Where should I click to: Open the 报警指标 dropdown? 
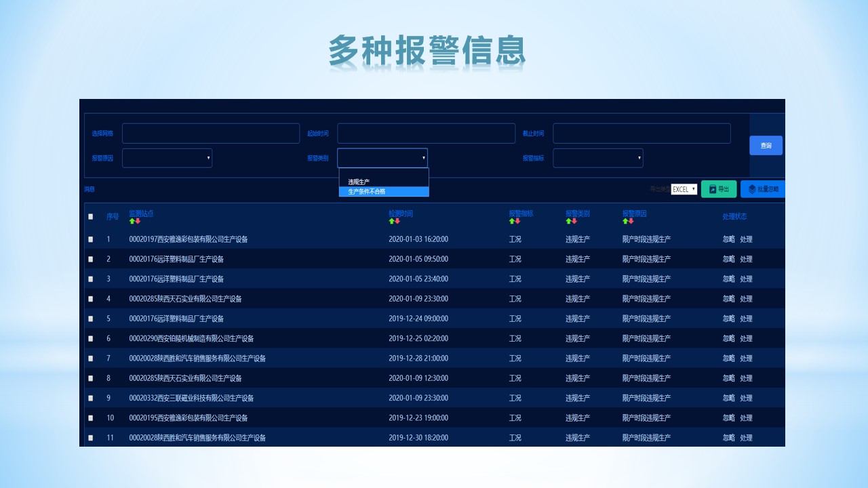pos(598,158)
